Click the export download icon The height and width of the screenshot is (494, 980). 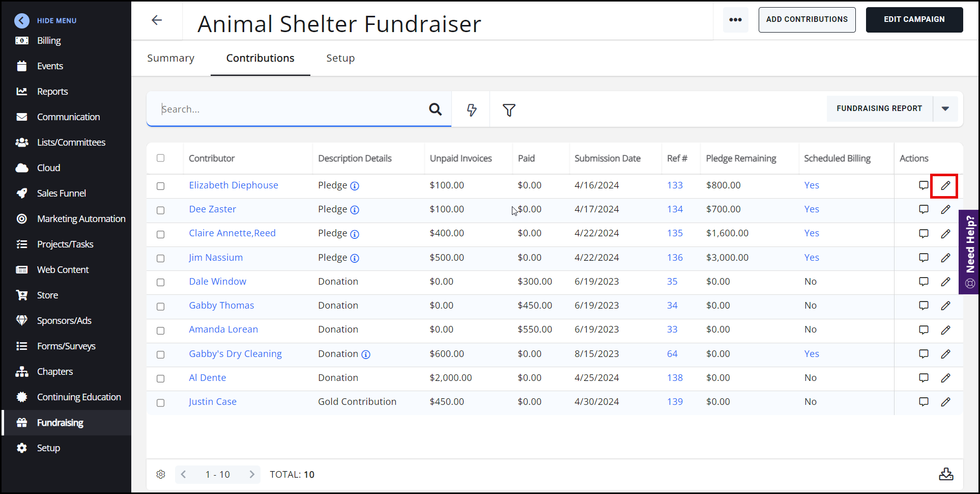click(x=946, y=474)
